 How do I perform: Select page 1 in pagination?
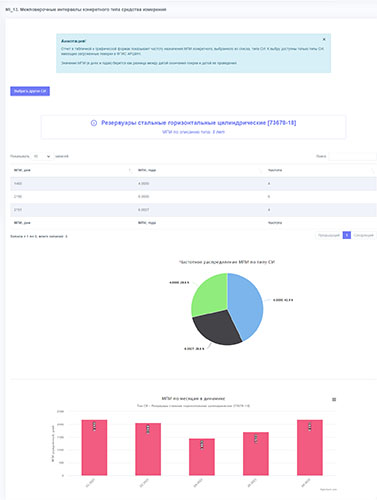click(347, 235)
